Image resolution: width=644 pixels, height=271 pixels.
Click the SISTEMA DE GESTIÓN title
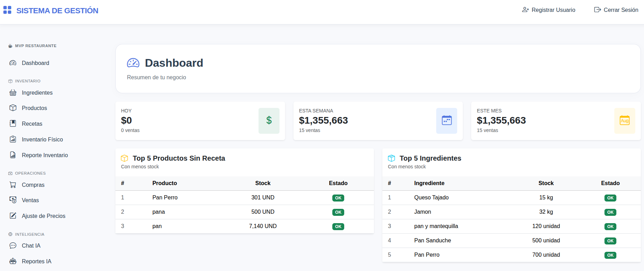click(x=57, y=10)
